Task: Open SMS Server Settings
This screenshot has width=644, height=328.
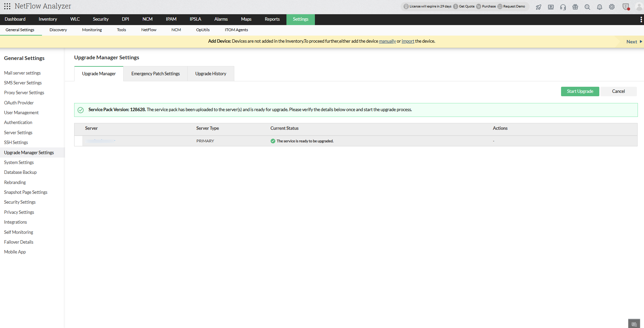Action: tap(23, 83)
